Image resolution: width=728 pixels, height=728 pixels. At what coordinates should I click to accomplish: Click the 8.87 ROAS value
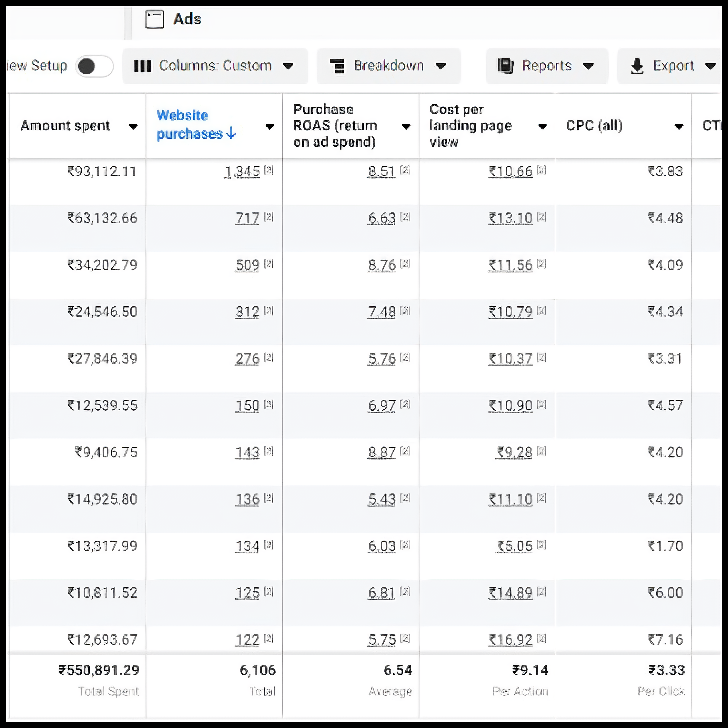point(381,453)
